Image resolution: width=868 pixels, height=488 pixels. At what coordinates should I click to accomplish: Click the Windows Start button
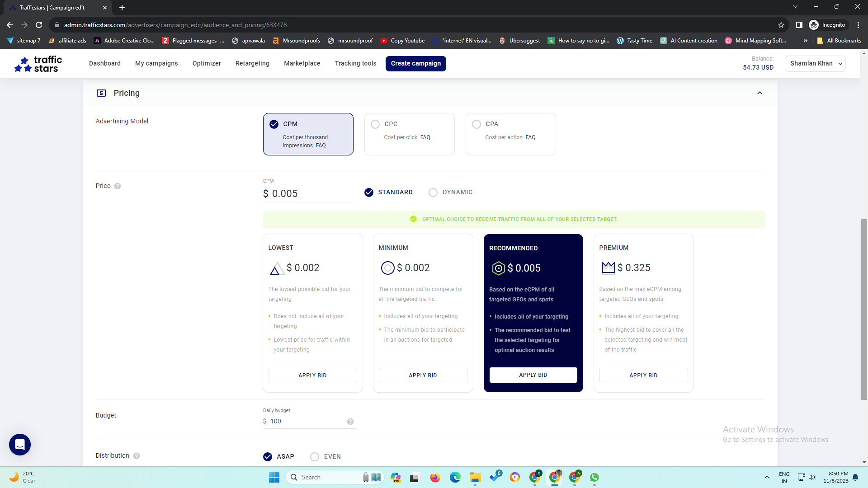pos(274,478)
